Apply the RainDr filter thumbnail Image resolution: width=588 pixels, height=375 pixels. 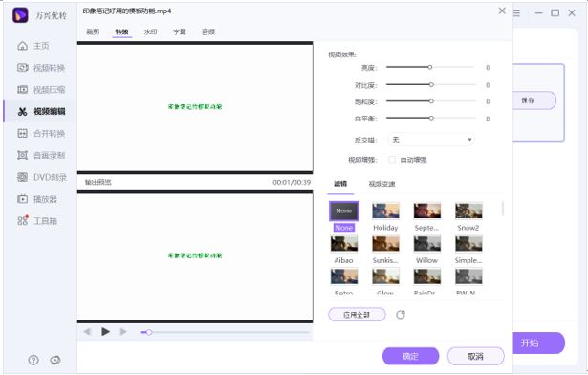[x=427, y=276]
